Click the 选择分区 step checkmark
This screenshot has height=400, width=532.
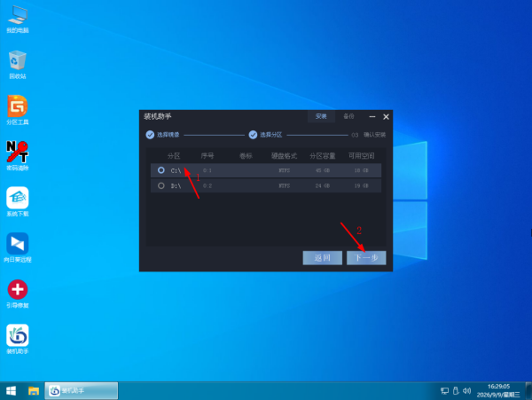(253, 135)
